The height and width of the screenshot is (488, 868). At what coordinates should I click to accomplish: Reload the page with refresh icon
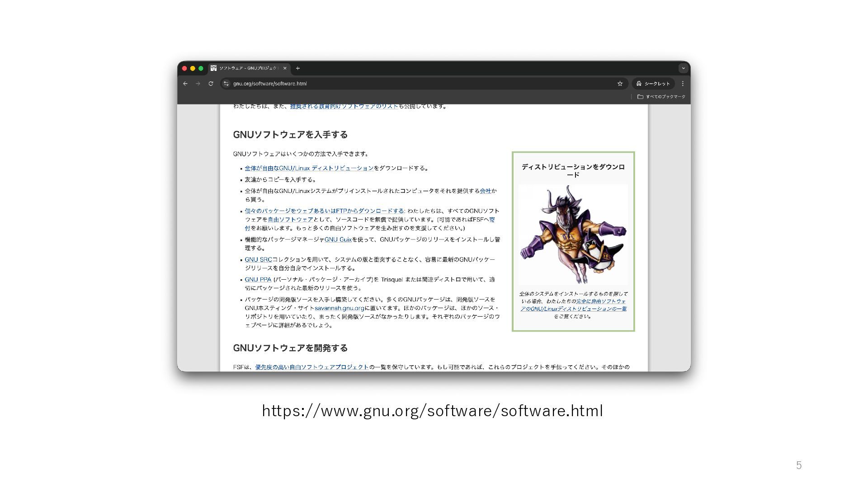[x=211, y=84]
